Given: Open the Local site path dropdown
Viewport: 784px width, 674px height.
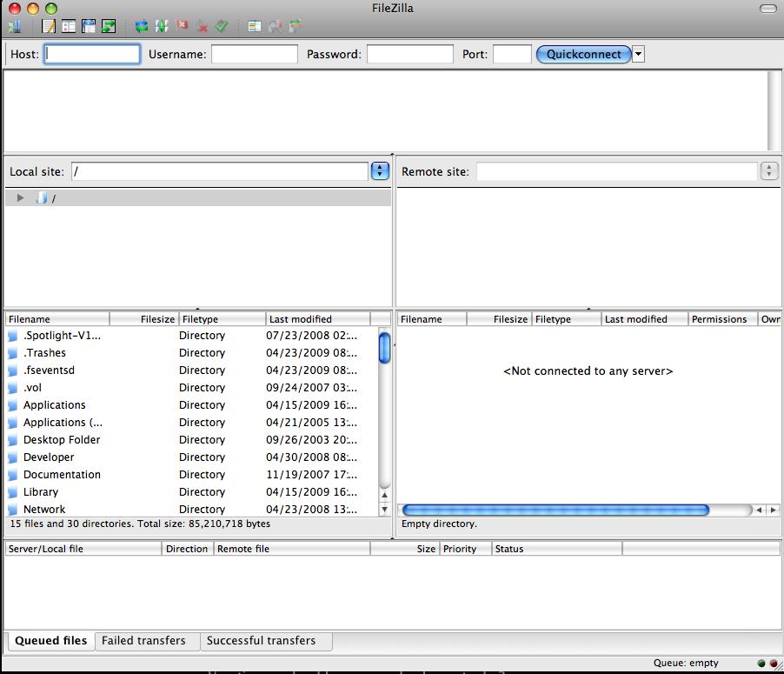Looking at the screenshot, I should 380,171.
